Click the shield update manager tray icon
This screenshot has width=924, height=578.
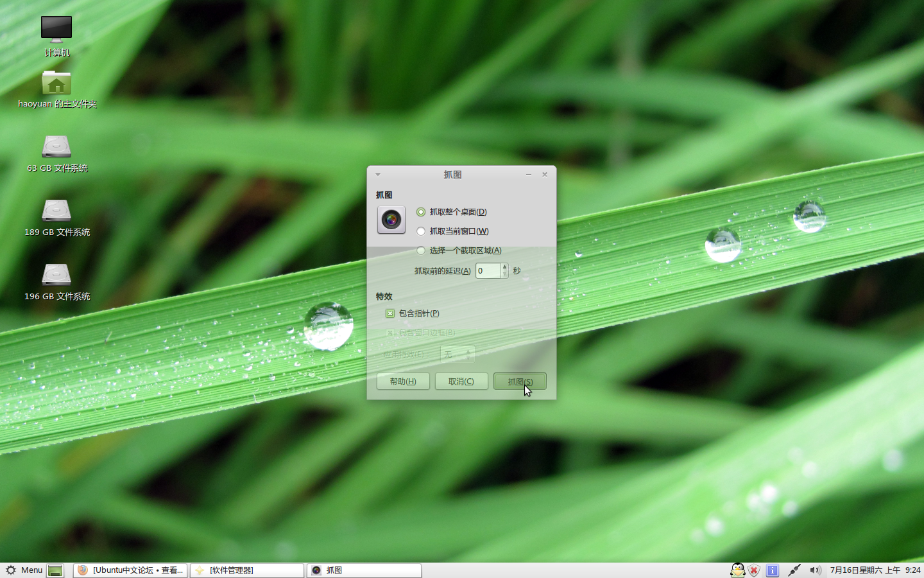(x=755, y=570)
